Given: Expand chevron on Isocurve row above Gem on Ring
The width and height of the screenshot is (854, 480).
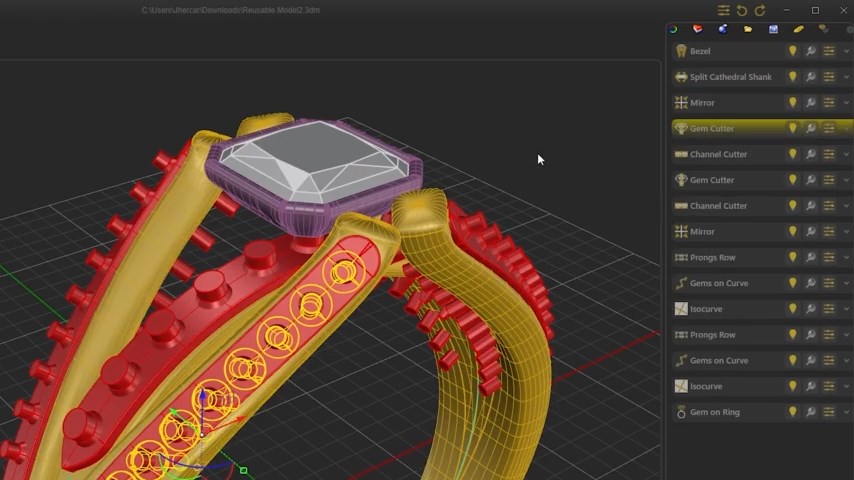Looking at the screenshot, I should [846, 387].
